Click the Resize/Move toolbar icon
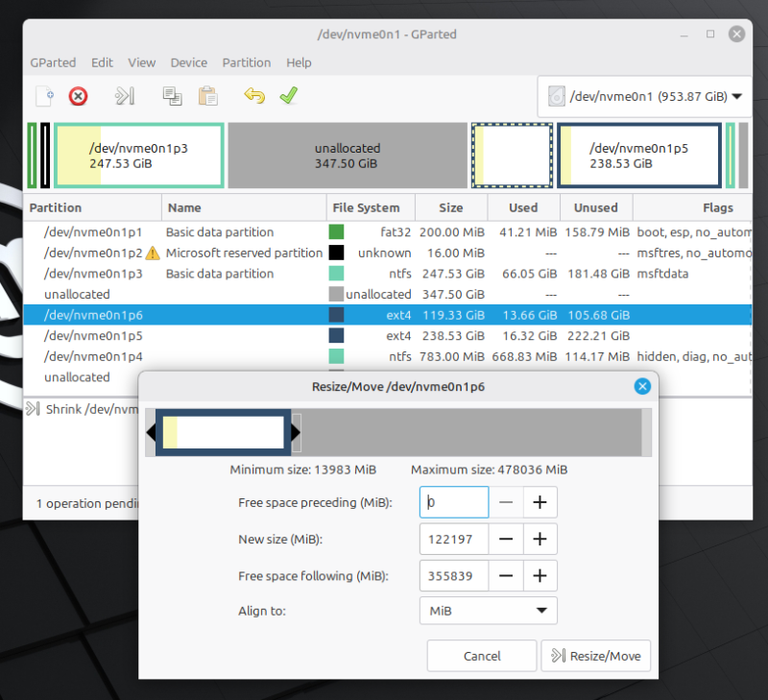The width and height of the screenshot is (768, 700). 125,96
